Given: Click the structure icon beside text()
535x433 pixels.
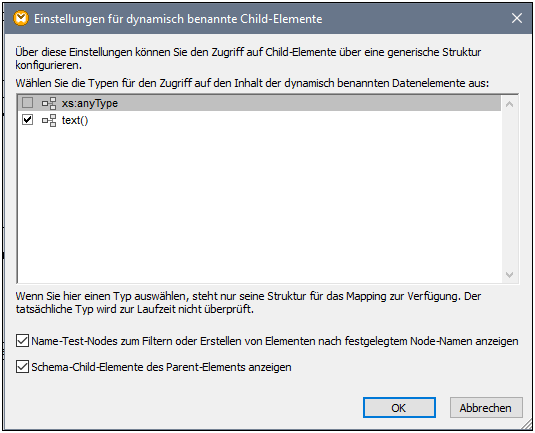Looking at the screenshot, I should click(x=49, y=120).
